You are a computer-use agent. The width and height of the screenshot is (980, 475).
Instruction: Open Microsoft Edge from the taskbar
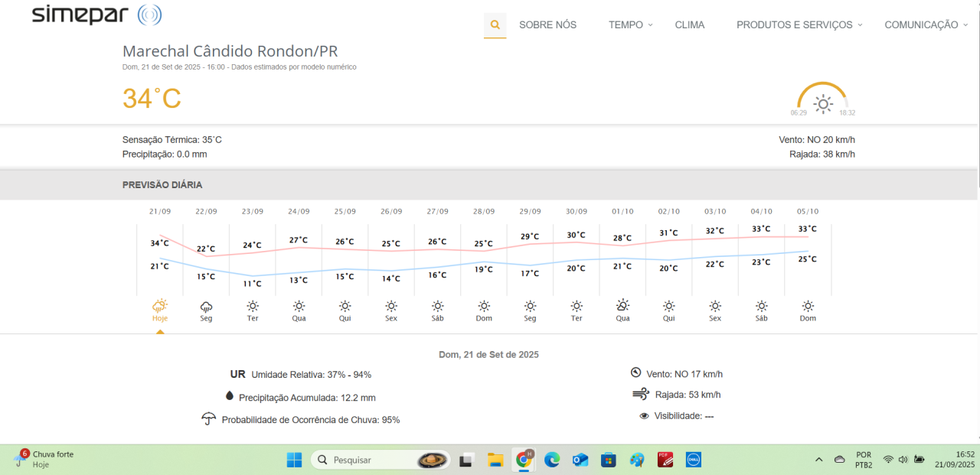point(552,460)
